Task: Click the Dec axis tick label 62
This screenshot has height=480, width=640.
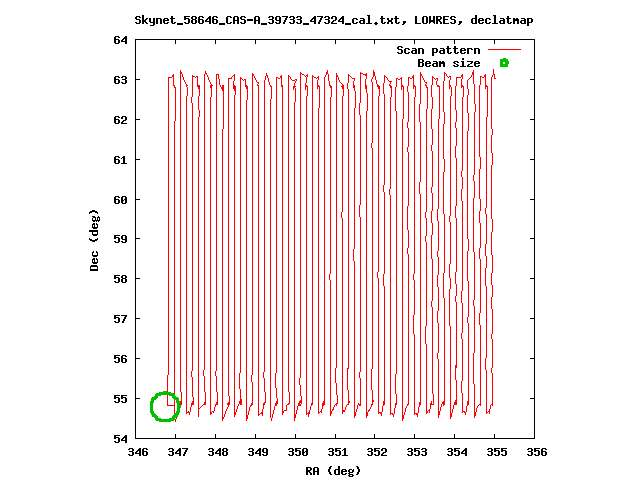Action: click(120, 120)
